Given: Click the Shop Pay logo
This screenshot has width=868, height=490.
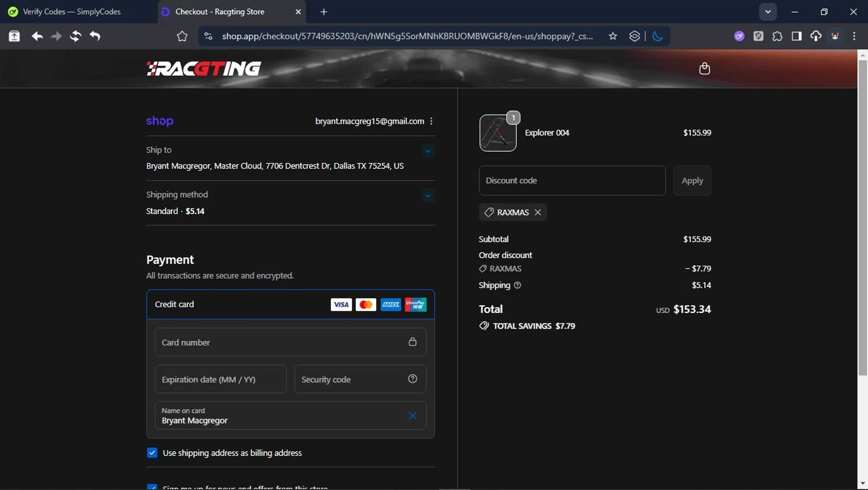Looking at the screenshot, I should pyautogui.click(x=160, y=121).
